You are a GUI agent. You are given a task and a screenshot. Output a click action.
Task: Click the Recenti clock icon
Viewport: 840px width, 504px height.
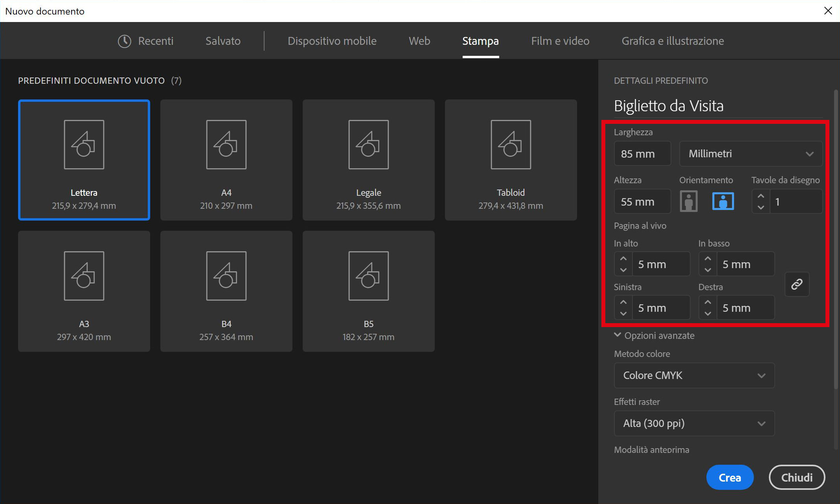point(125,41)
